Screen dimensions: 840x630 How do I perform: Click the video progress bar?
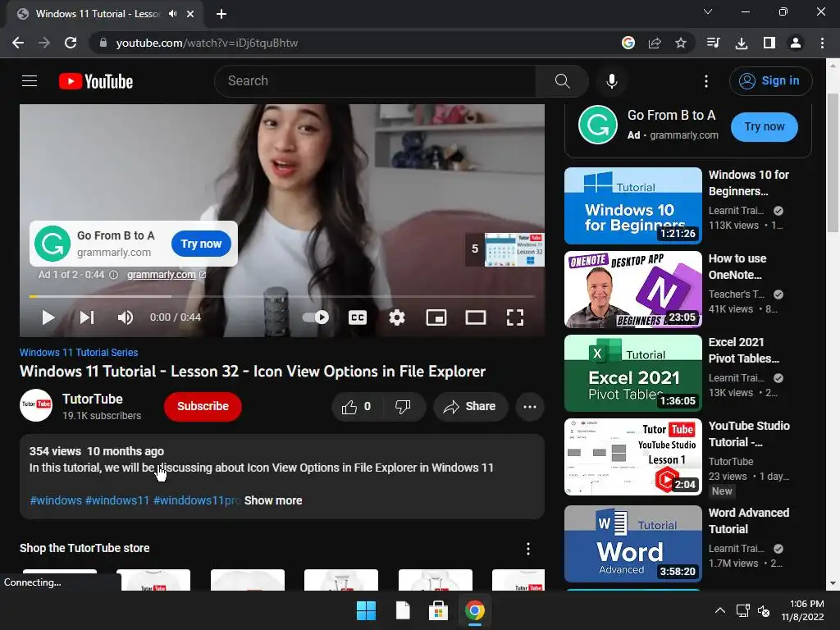pyautogui.click(x=282, y=296)
